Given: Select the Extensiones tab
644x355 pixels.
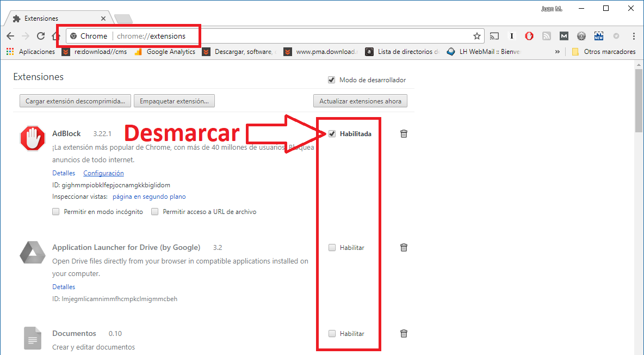Looking at the screenshot, I should click(58, 19).
